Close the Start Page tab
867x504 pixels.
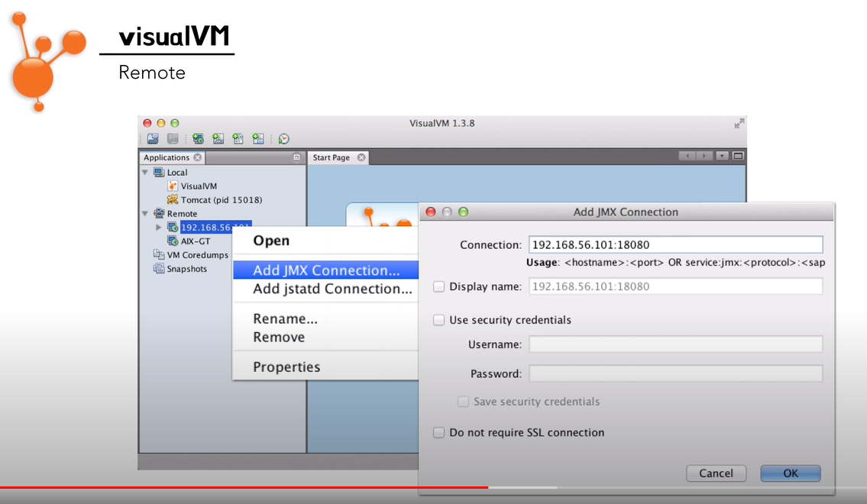click(361, 157)
